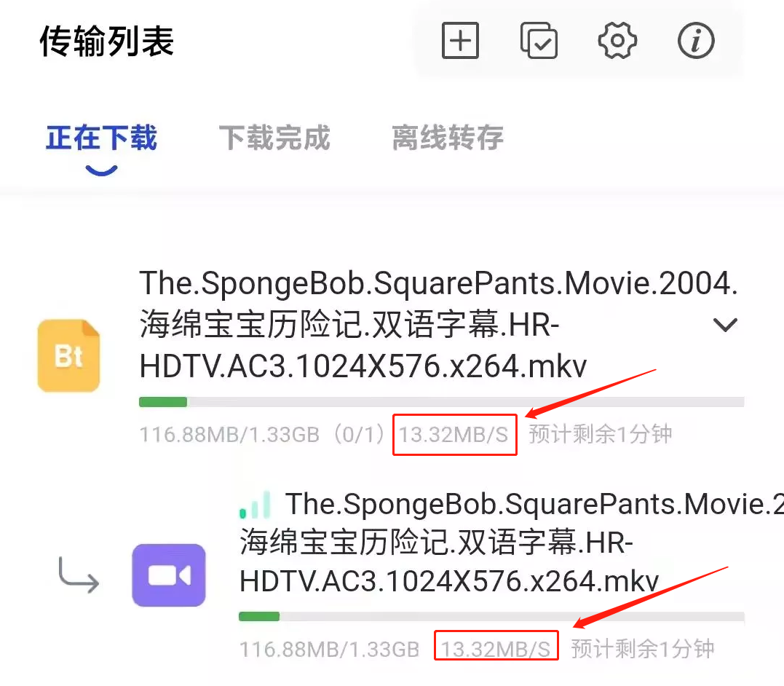The image size is (784, 686).
Task: Open transfer settings gear icon
Action: pos(617,41)
